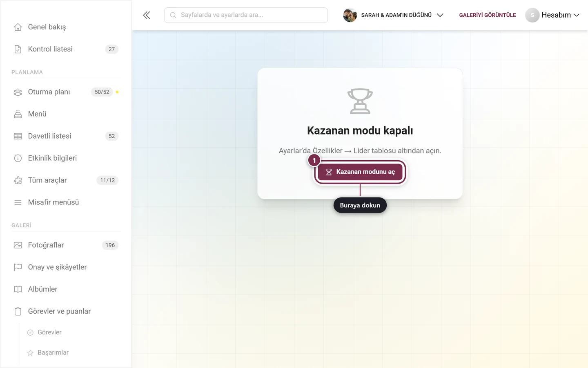Collapse sidebar with double chevron icon
Image resolution: width=588 pixels, height=368 pixels.
click(147, 15)
